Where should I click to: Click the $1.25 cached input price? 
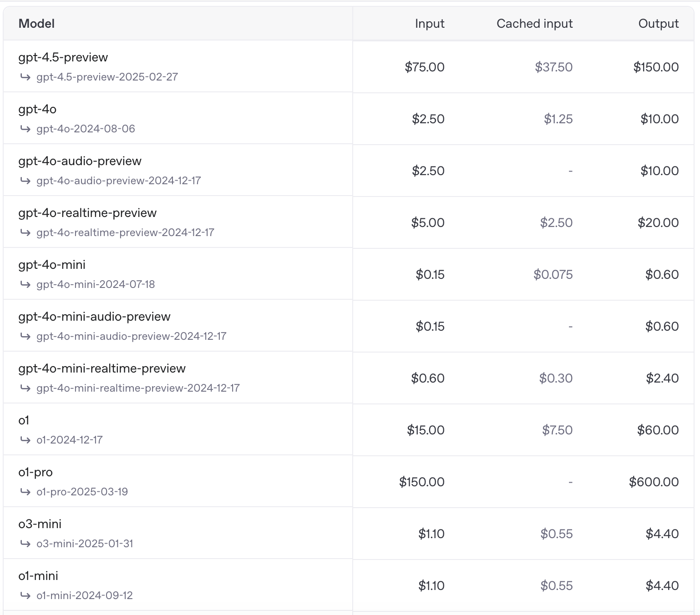558,119
